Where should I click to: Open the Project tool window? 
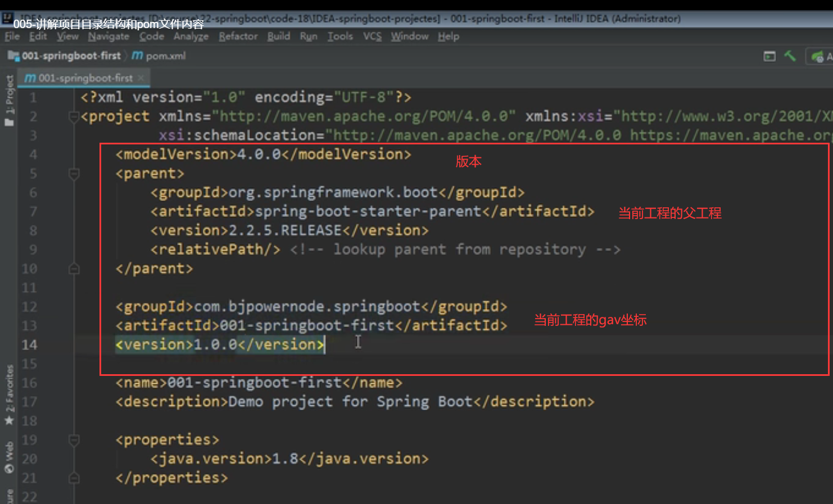pos(9,101)
